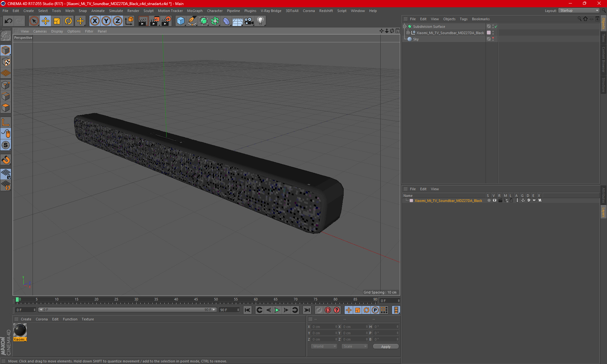Click the Undo arrow icon
This screenshot has width=607, height=364.
[x=9, y=21]
